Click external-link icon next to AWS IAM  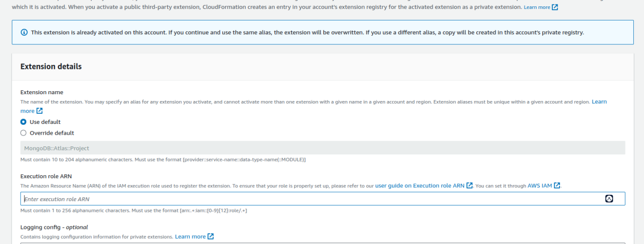[557, 185]
